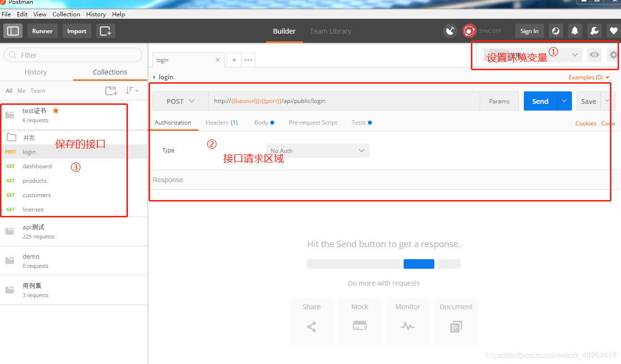The height and width of the screenshot is (364, 621).
Task: Expand the login request name triangle
Action: (x=154, y=77)
